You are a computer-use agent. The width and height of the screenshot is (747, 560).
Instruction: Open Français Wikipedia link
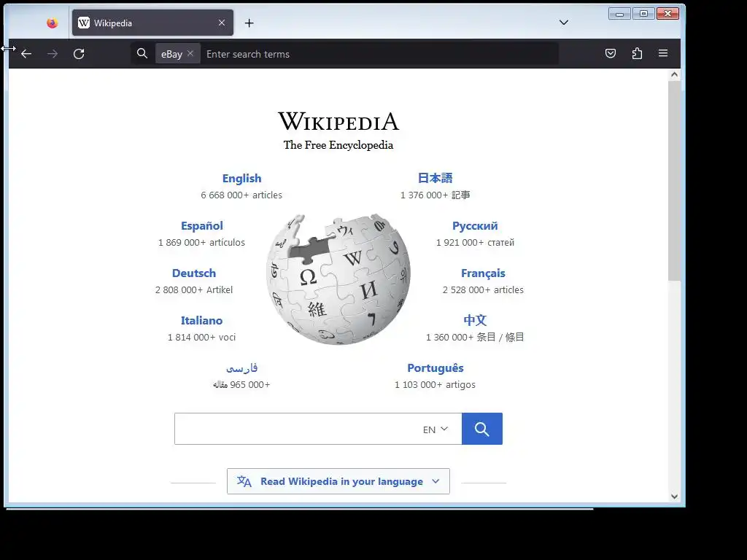[x=483, y=273]
